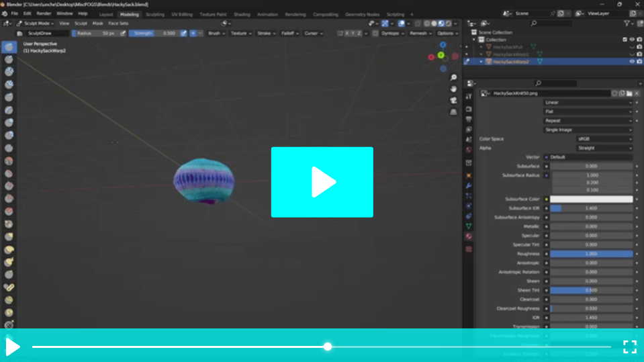Open the Material properties tab icon
Screen dimensions: 644x362
[x=469, y=236]
